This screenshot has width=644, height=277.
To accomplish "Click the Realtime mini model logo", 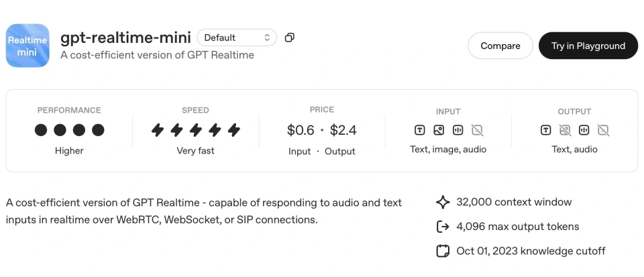I will pos(28,46).
